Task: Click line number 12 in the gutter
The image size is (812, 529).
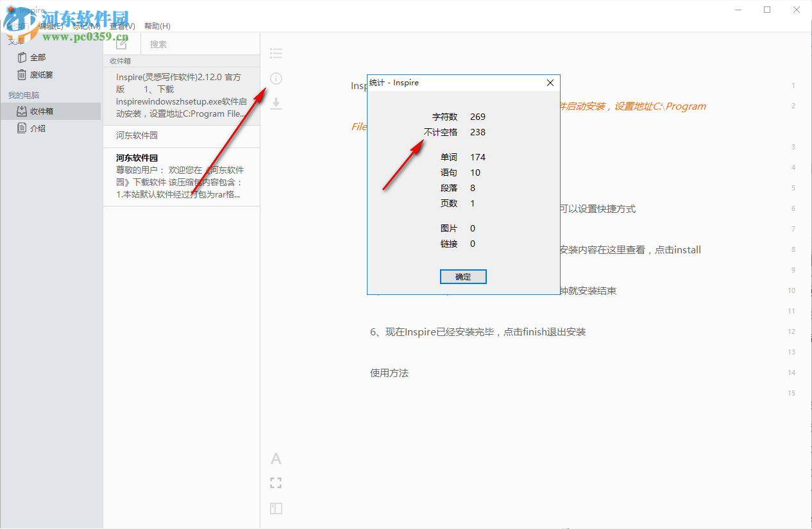Action: [791, 332]
